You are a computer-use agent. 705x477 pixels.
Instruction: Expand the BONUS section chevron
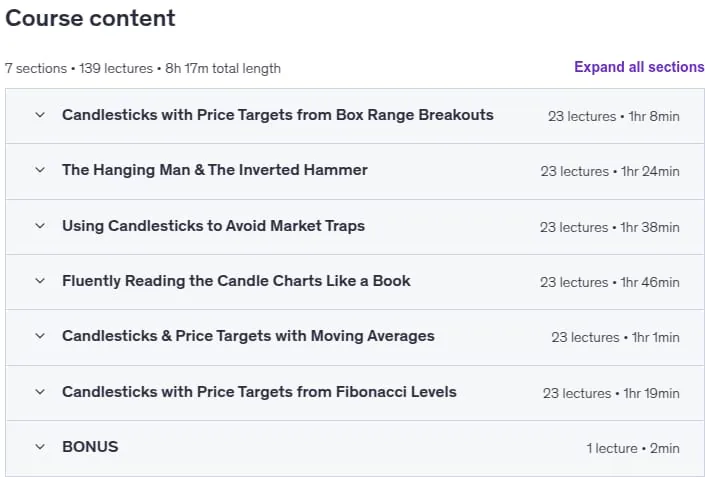pyautogui.click(x=40, y=447)
